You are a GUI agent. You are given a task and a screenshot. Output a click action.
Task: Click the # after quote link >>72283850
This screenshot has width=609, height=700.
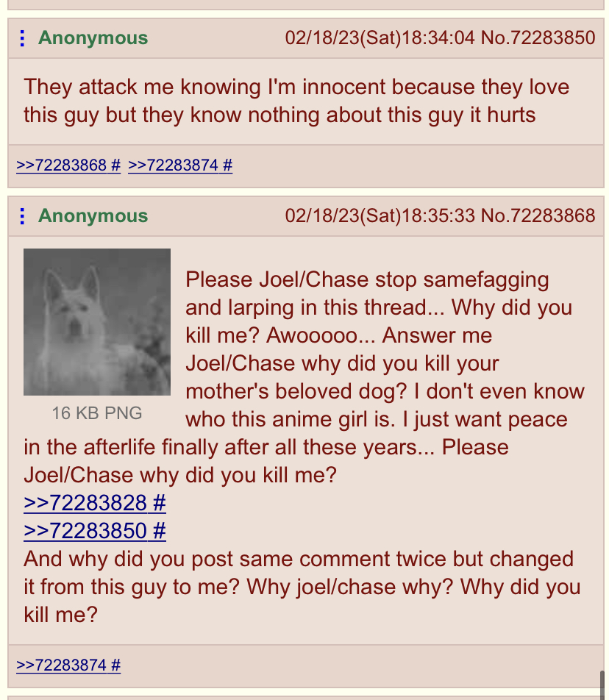[160, 531]
